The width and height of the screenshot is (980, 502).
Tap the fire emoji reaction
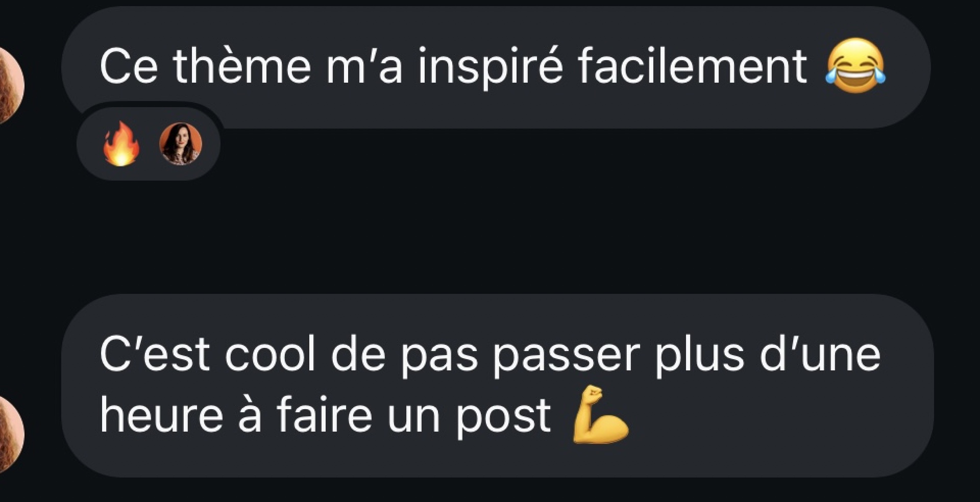pos(121,144)
